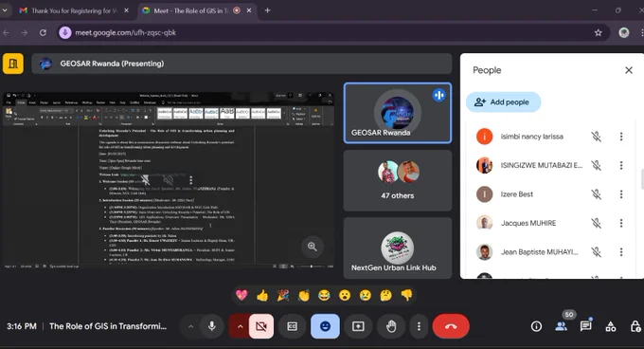
Task: Close the Meet browser tab
Action: point(249,10)
